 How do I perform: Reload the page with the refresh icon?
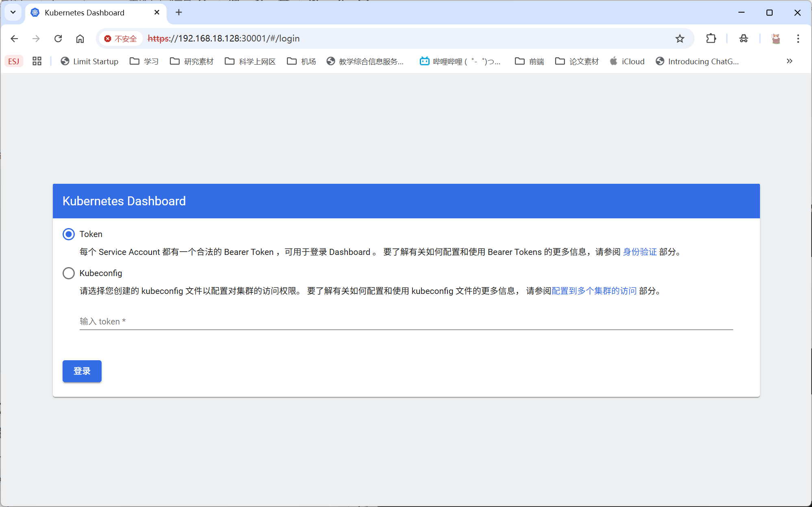pyautogui.click(x=58, y=39)
